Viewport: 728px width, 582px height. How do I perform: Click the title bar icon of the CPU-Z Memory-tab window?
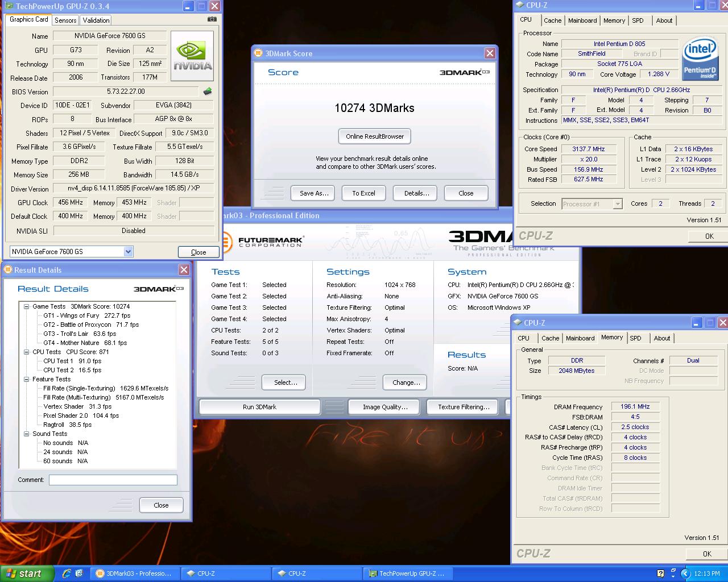pos(518,322)
